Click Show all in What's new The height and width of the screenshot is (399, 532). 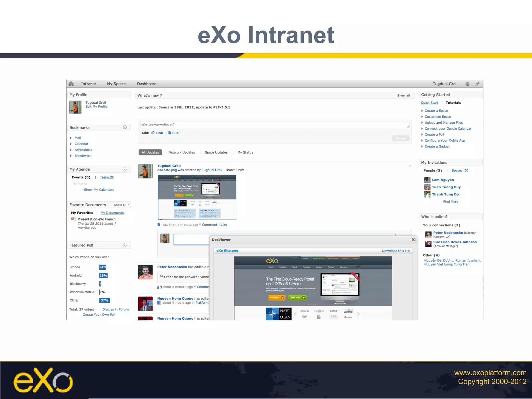pos(403,96)
